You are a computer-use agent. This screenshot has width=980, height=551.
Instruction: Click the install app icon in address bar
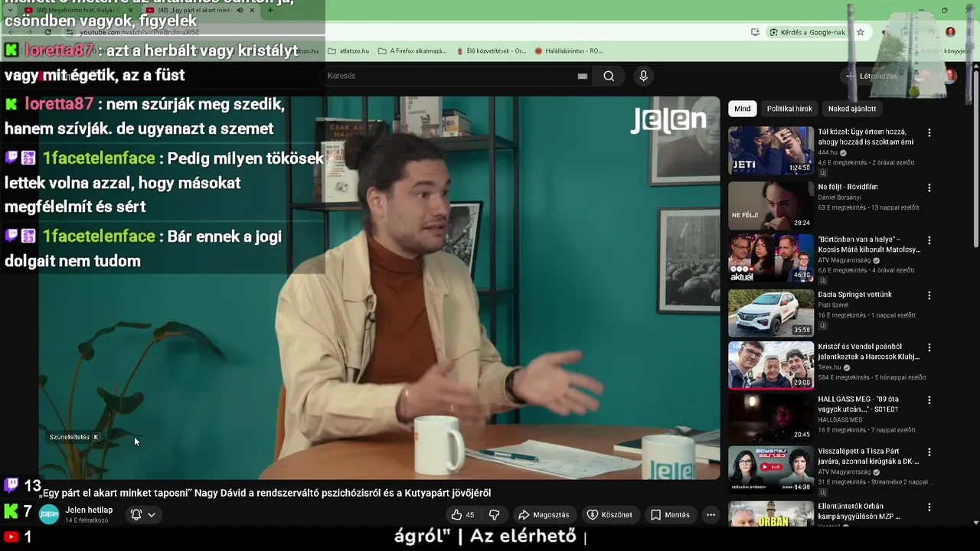click(x=755, y=32)
